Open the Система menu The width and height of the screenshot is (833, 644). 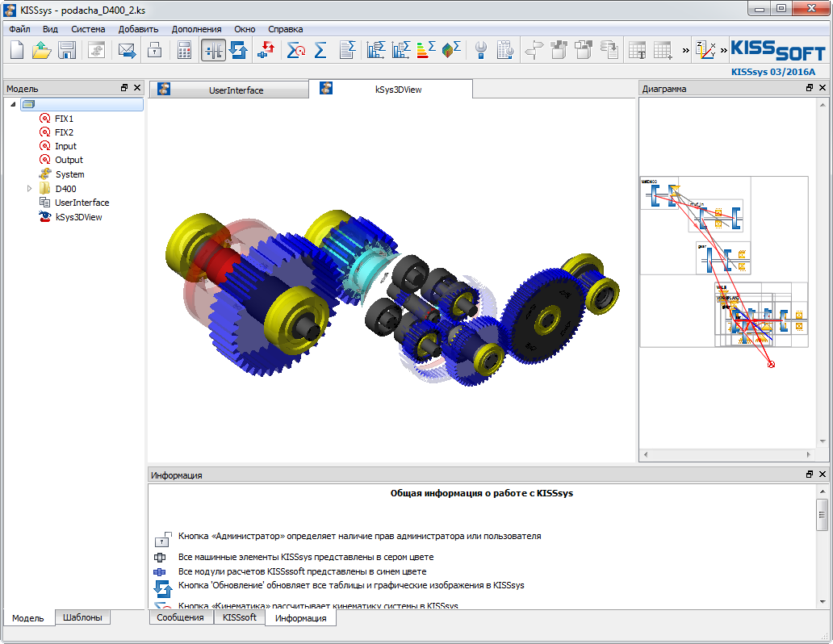(88, 29)
